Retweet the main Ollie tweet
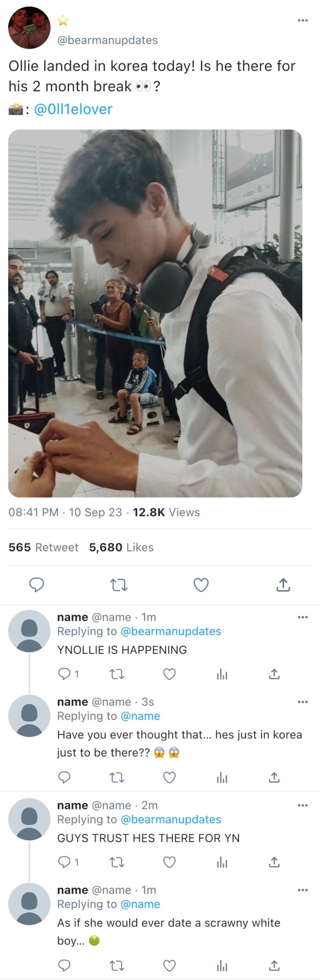This screenshot has width=320, height=980. [119, 584]
